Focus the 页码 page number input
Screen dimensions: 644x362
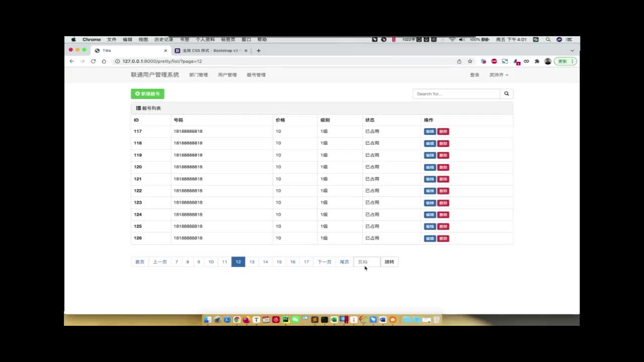pyautogui.click(x=367, y=262)
